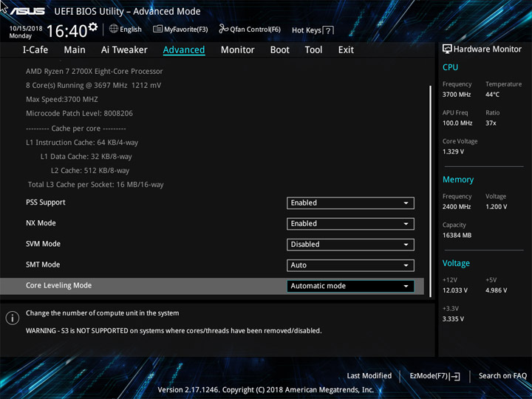This screenshot has width=532, height=399.
Task: Click the settings list vertical scrollbar
Action: 431,191
